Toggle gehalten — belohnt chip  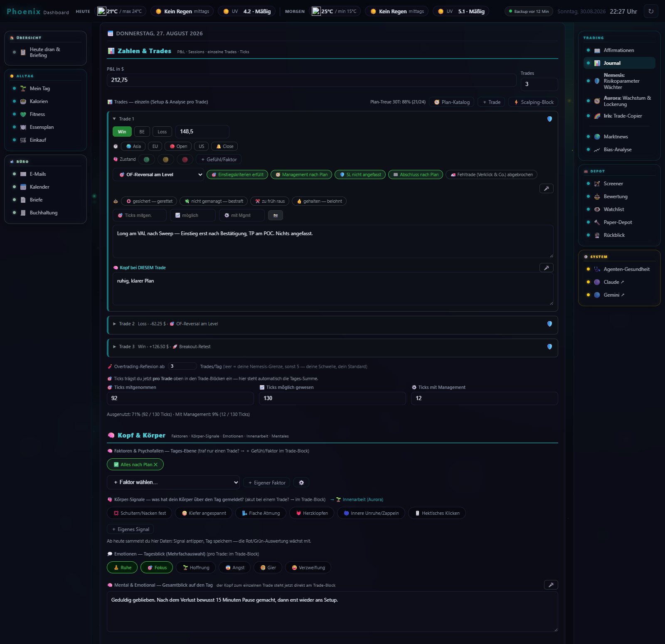[x=319, y=201]
